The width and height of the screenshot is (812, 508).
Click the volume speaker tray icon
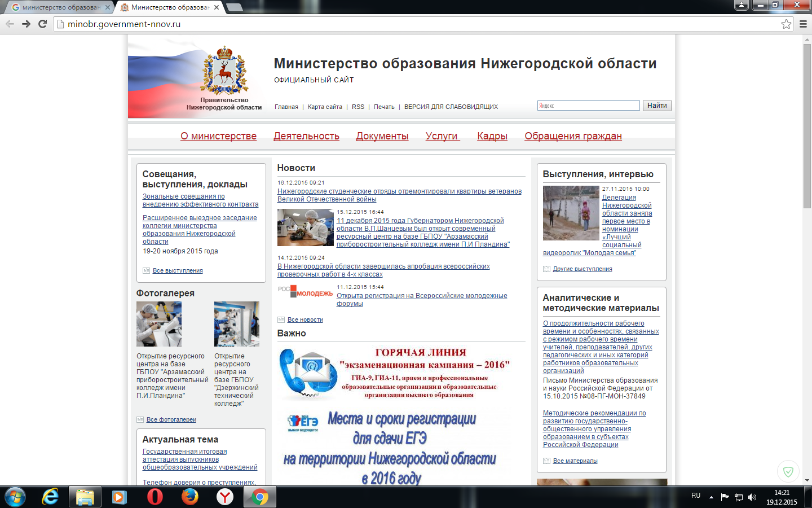(x=752, y=497)
